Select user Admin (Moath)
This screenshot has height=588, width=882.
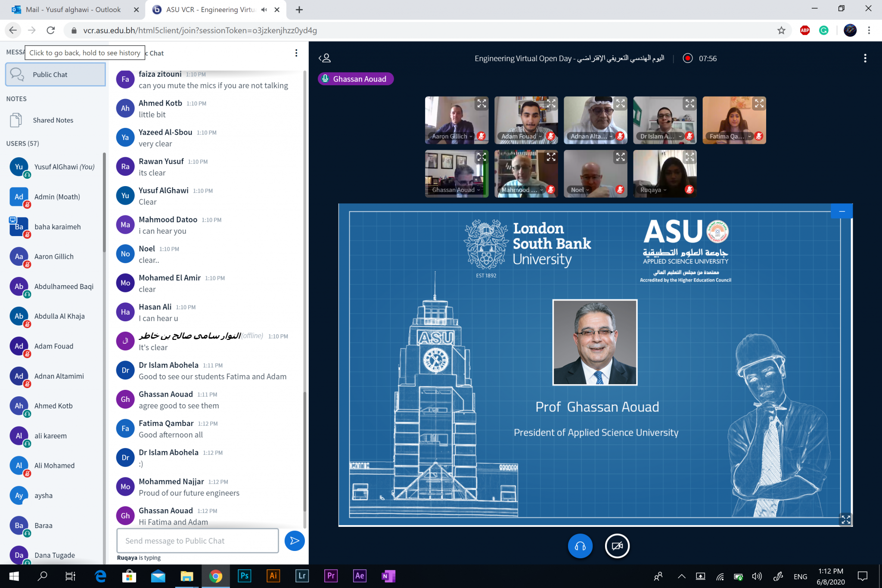(x=54, y=197)
